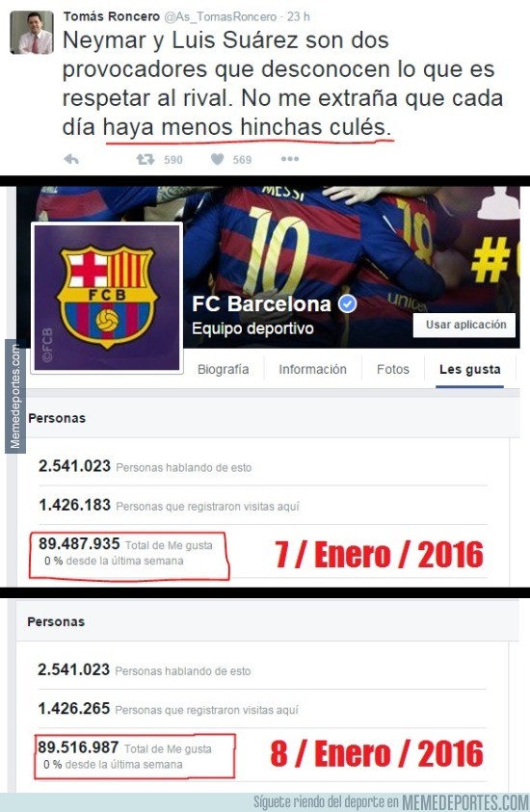The width and height of the screenshot is (530, 812).
Task: Click the Usar aplicación button
Action: click(x=464, y=325)
